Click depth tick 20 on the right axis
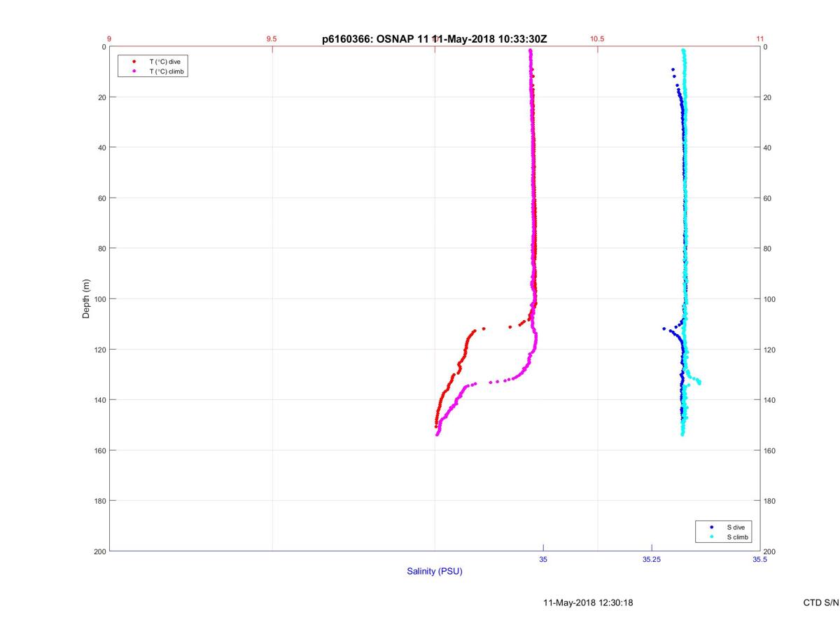840x620 pixels. click(768, 97)
